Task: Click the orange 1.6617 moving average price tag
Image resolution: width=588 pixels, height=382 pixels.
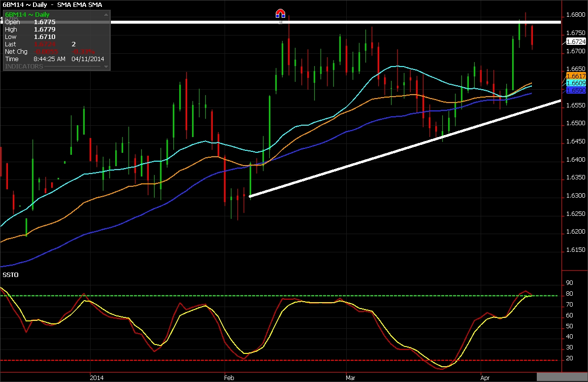Action: click(x=576, y=76)
